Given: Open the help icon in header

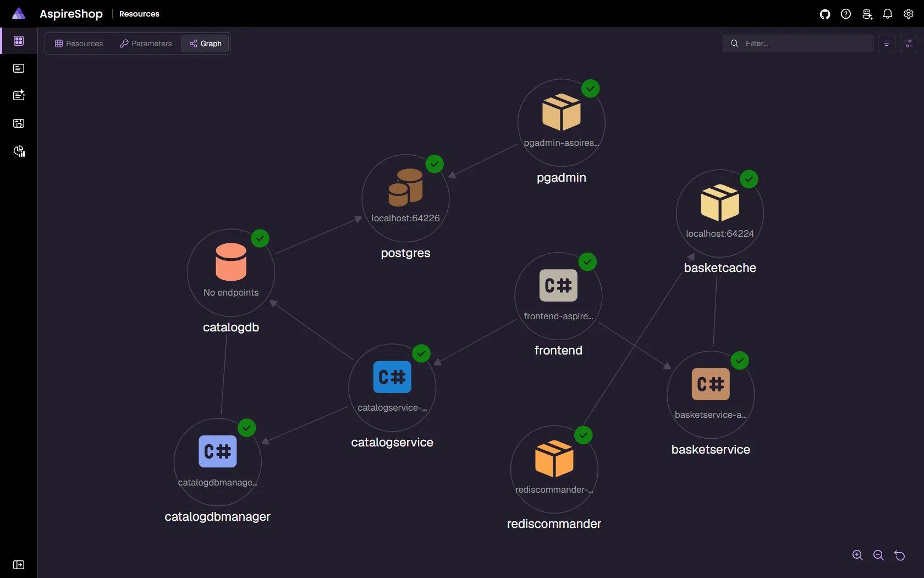Looking at the screenshot, I should [x=846, y=14].
